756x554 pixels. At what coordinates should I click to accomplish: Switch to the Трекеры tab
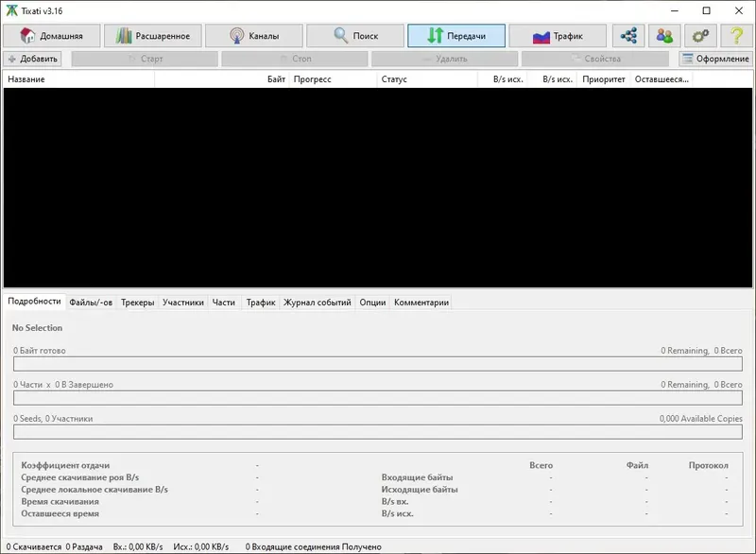(137, 303)
